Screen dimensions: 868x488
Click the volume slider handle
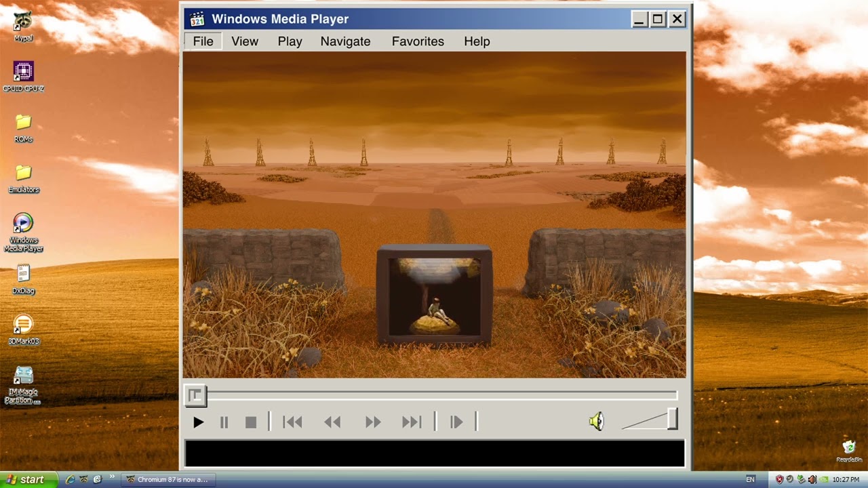(672, 419)
